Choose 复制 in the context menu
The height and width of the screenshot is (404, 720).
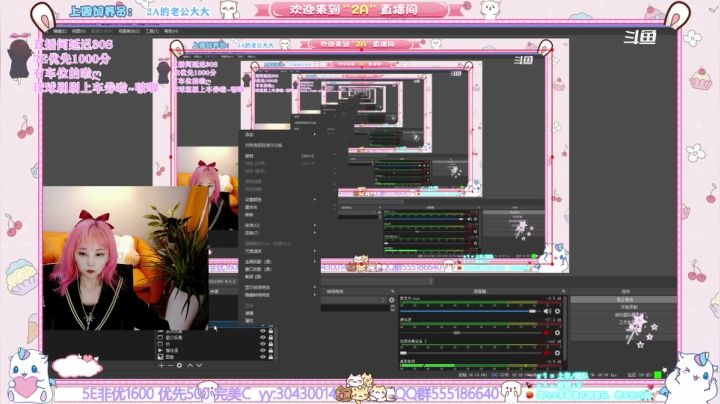(280, 156)
